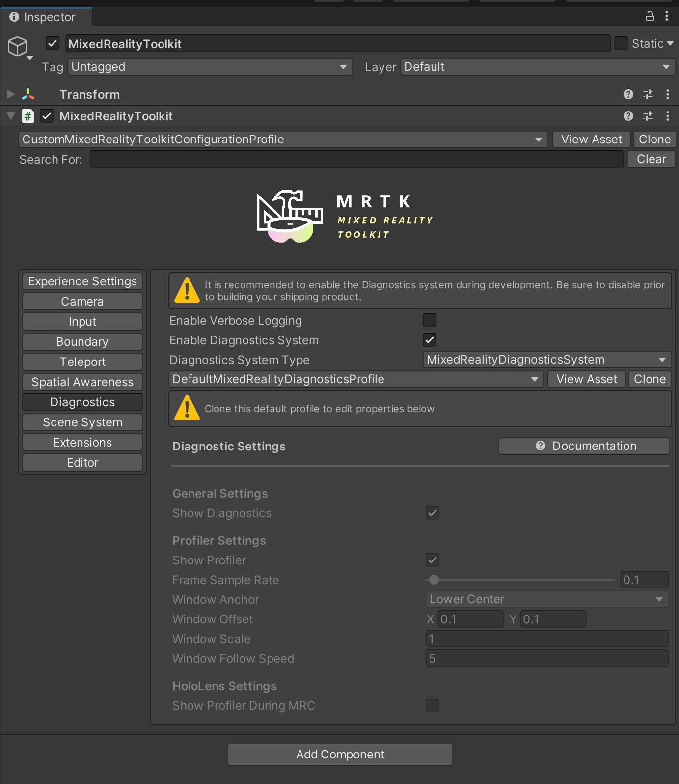Open Teleport settings section
Viewport: 679px width, 784px height.
(82, 362)
